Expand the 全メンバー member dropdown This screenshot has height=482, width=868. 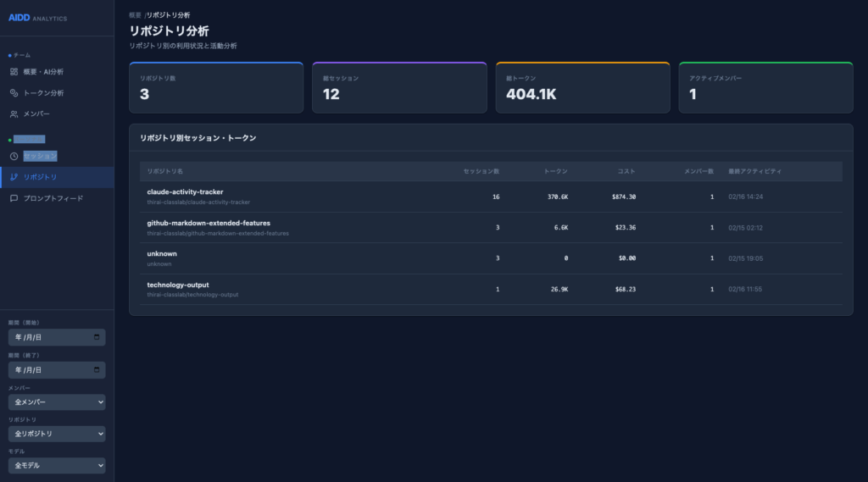pos(57,402)
